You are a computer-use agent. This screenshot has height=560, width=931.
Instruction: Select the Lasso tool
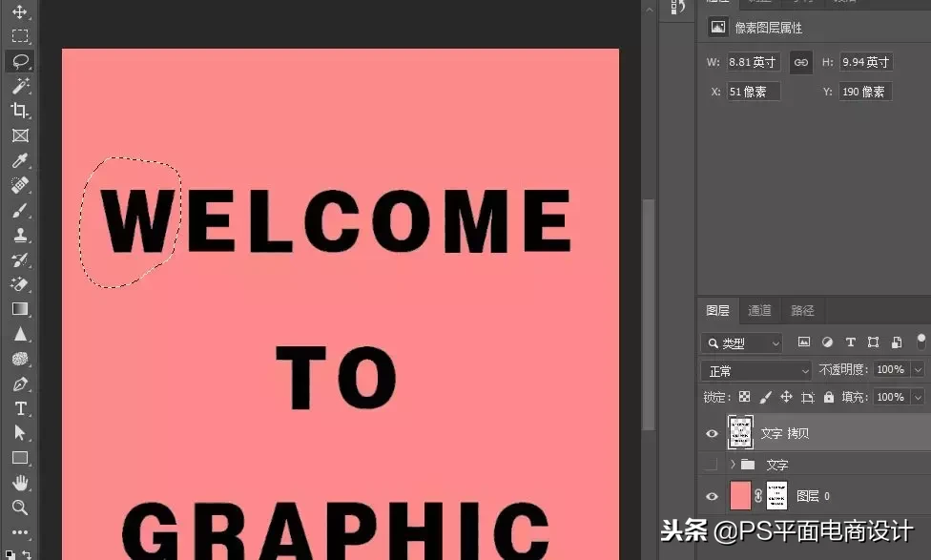(20, 61)
